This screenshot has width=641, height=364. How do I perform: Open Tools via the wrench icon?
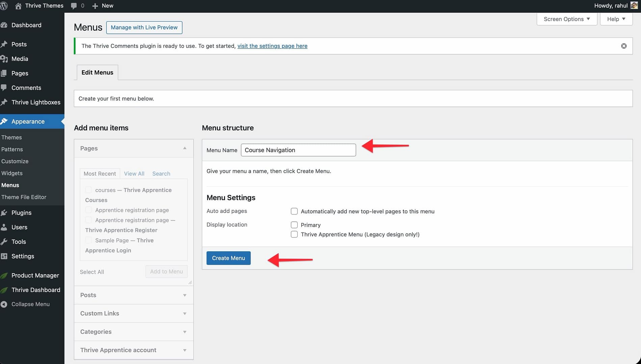[x=4, y=242]
